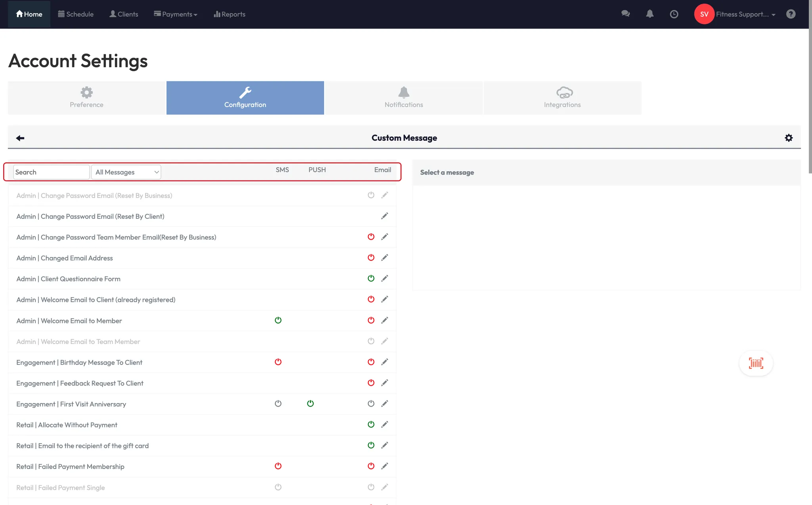Image resolution: width=812 pixels, height=505 pixels.
Task: Click the notification bell in top bar
Action: pos(649,14)
